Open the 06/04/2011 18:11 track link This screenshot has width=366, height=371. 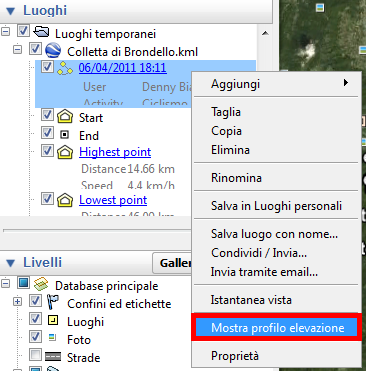pyautogui.click(x=122, y=68)
